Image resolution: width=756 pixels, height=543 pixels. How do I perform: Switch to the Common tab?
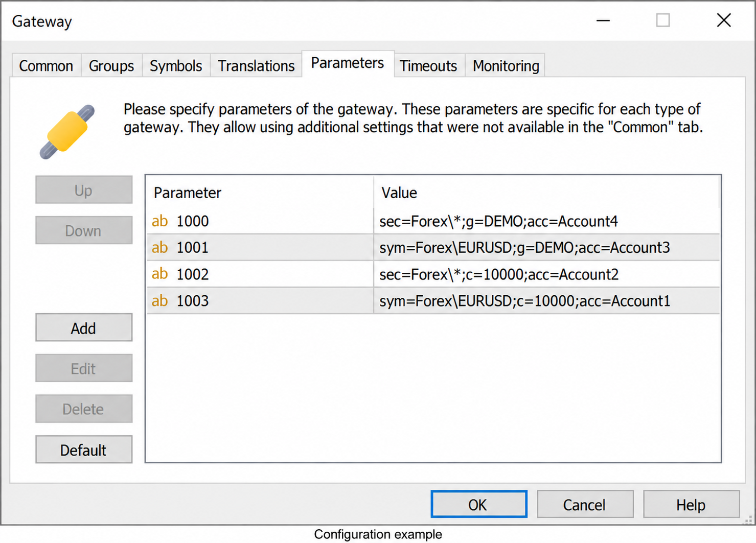[x=46, y=66]
